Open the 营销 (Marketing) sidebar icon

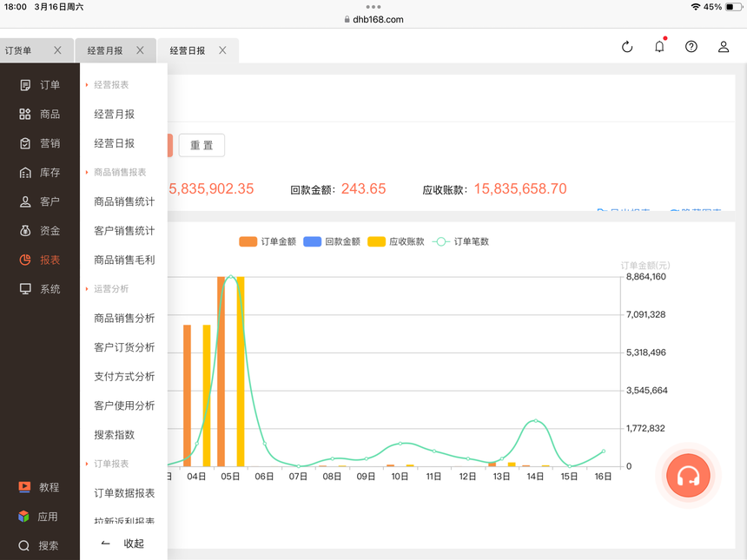[25, 143]
